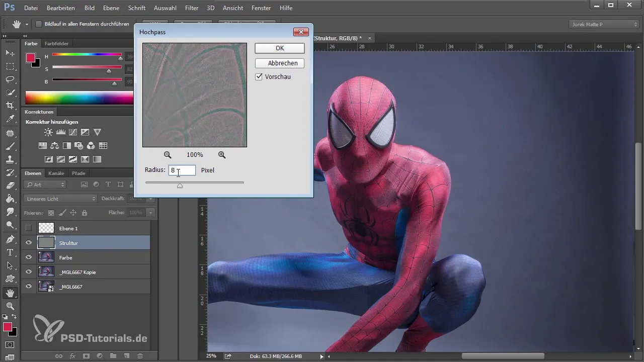
Task: Select the Paint Bucket tool
Action: [x=10, y=199]
